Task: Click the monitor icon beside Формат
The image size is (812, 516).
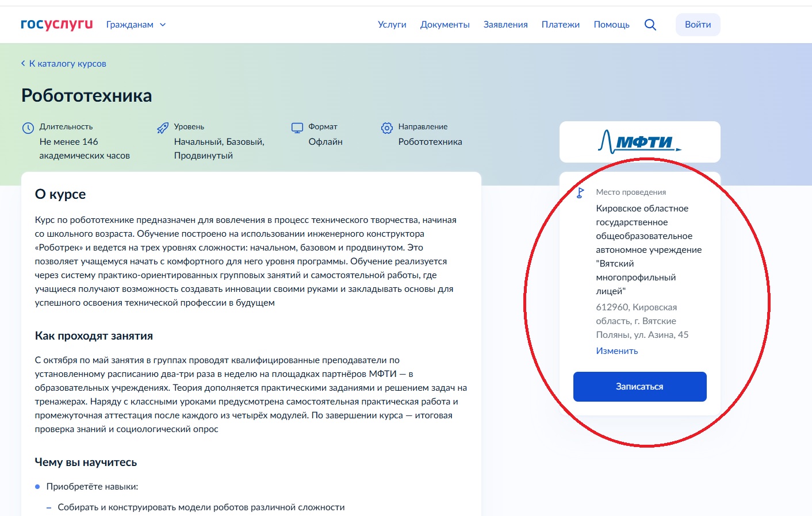Action: (297, 128)
